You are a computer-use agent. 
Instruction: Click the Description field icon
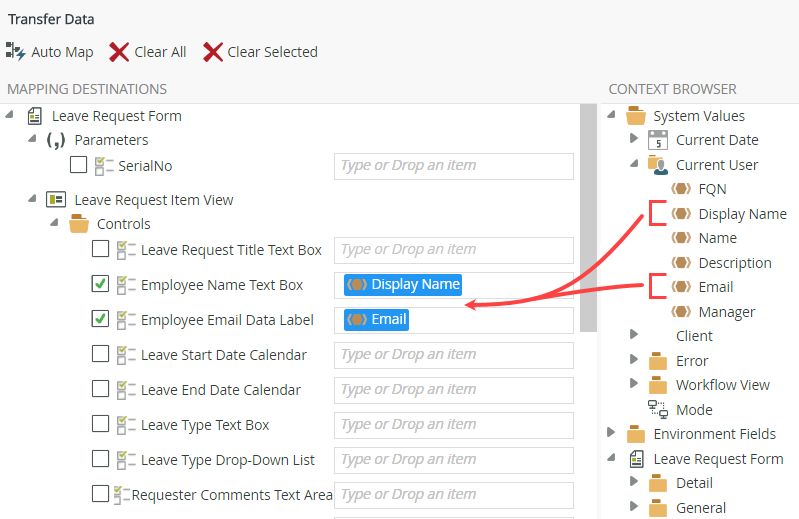pyautogui.click(x=681, y=262)
